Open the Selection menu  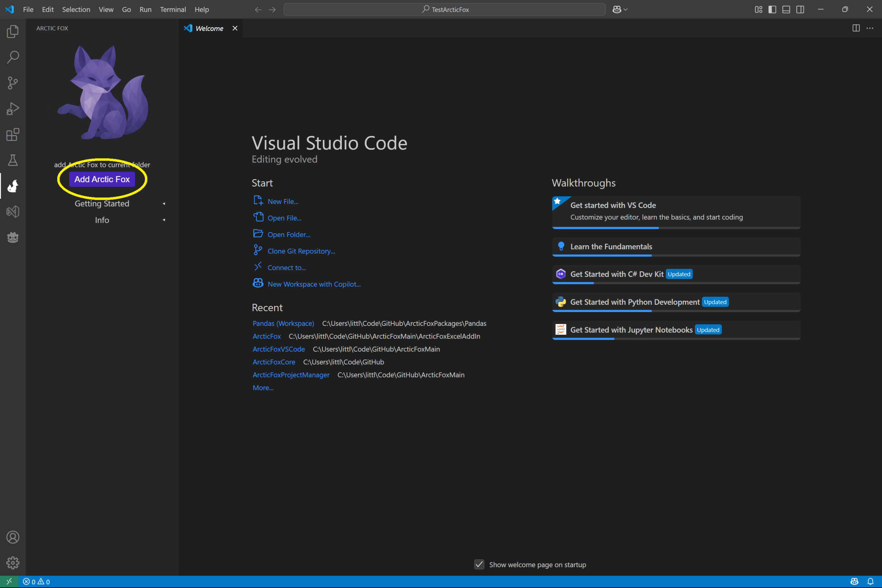(x=76, y=9)
